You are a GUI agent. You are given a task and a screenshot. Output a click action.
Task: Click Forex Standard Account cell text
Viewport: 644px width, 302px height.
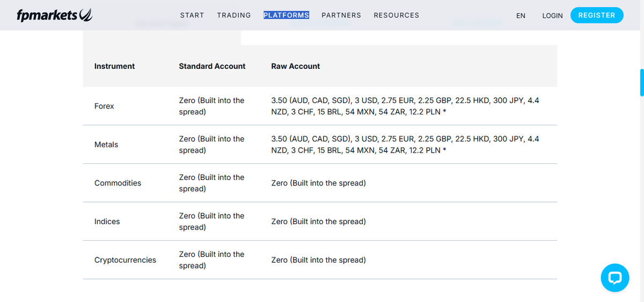pyautogui.click(x=211, y=106)
